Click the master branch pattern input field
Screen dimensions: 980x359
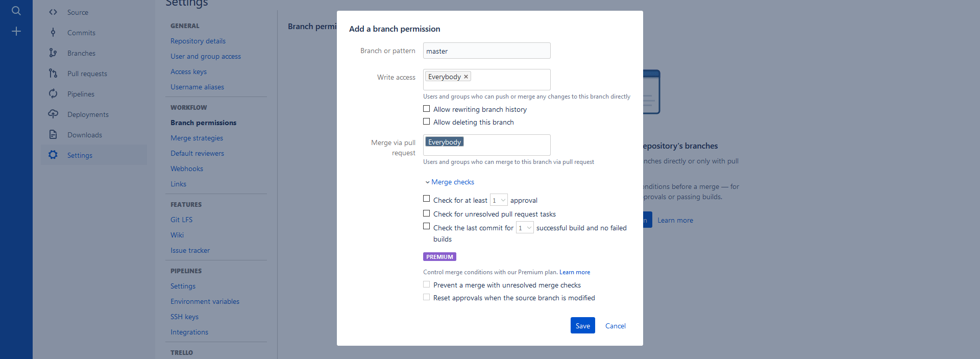click(486, 51)
